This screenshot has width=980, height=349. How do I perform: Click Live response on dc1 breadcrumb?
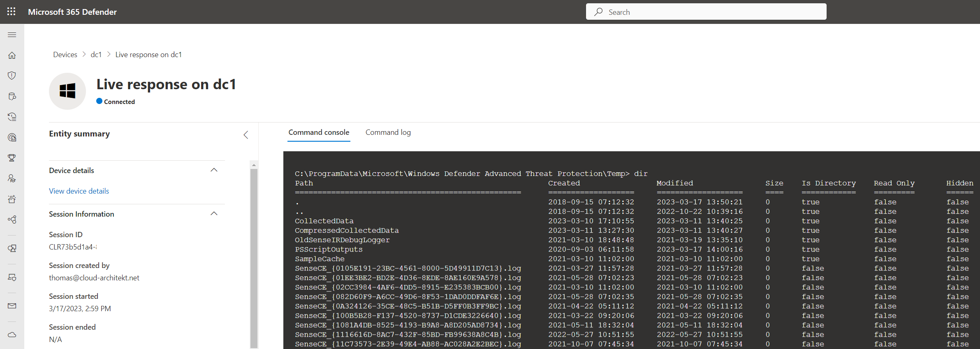pos(148,55)
